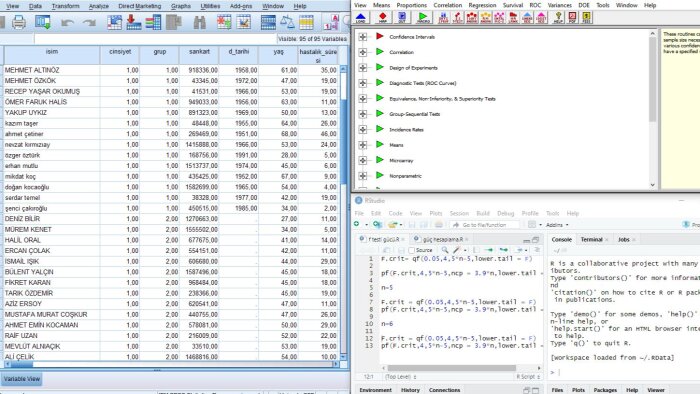
Task: Click the cinsiyet column header
Action: coord(120,55)
